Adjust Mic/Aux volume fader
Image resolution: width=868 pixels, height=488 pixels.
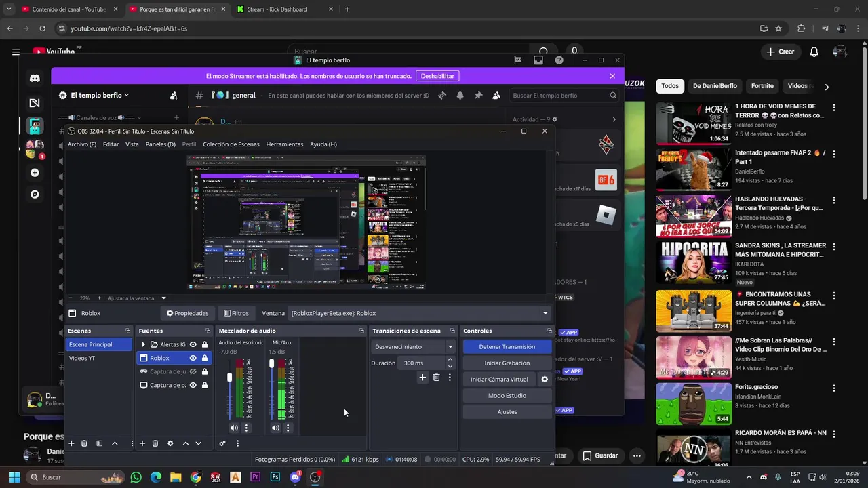271,363
